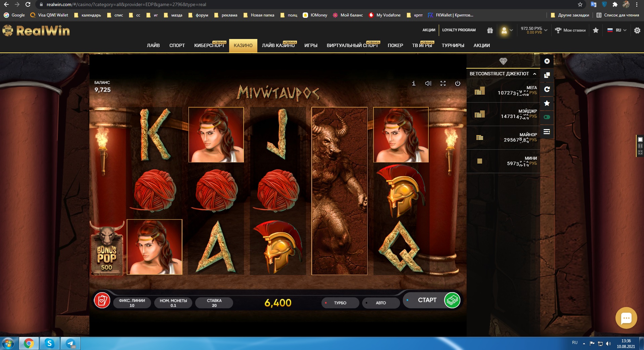Open Акции in the main navigation
Image resolution: width=644 pixels, height=350 pixels.
coord(482,45)
